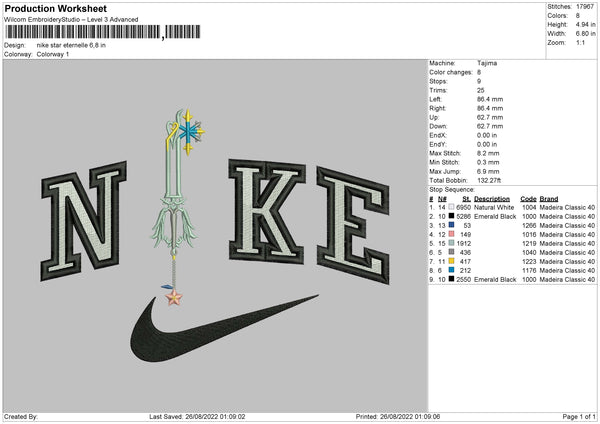Click the barcode under the worksheet title
The width and height of the screenshot is (600, 424).
point(103,32)
